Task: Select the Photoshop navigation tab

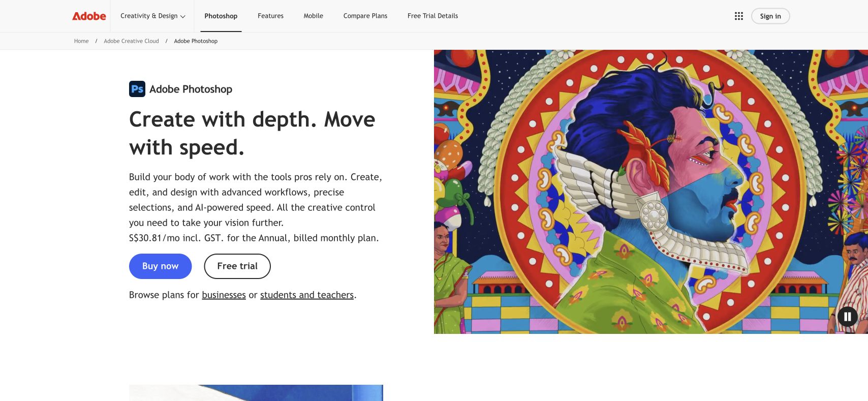Action: pos(221,16)
